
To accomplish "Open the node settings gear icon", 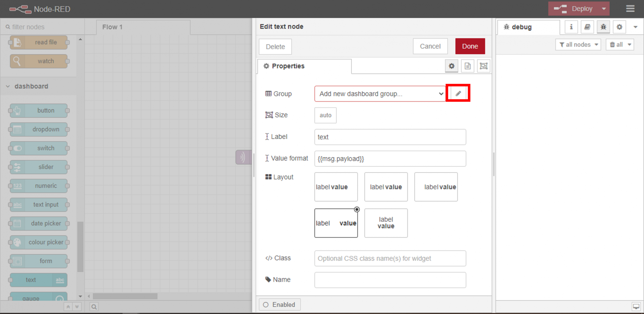I will pyautogui.click(x=452, y=66).
